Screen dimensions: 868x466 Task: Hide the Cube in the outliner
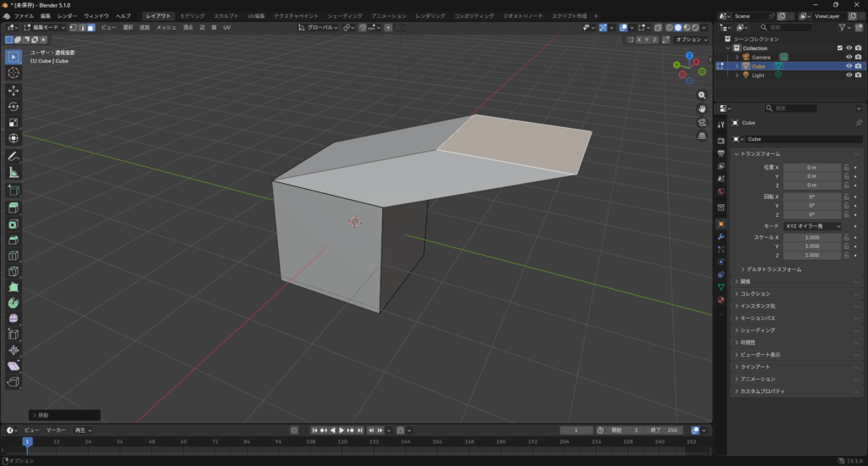click(x=849, y=66)
